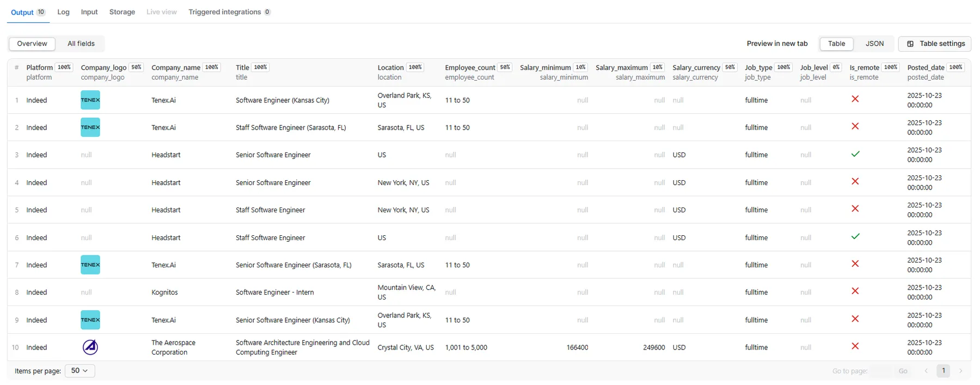Open Table settings
The height and width of the screenshot is (385, 980).
coord(935,44)
